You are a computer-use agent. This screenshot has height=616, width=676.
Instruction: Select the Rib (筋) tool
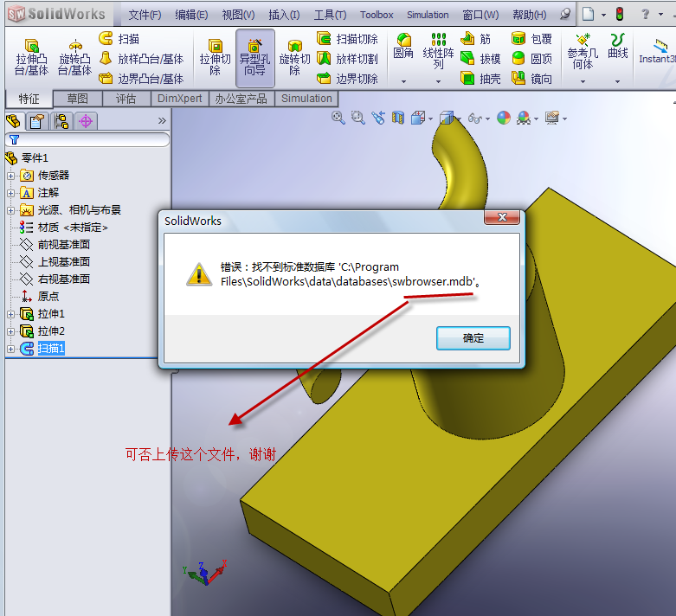click(x=475, y=39)
